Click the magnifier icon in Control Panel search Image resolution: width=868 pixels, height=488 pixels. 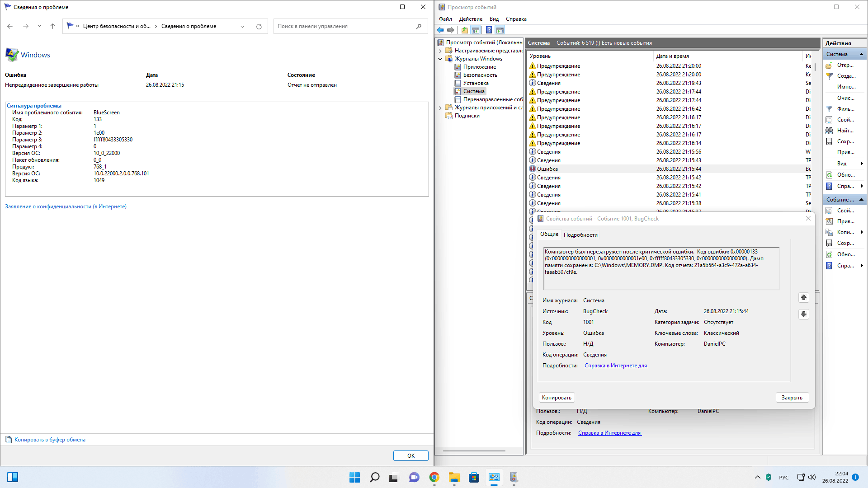click(419, 26)
